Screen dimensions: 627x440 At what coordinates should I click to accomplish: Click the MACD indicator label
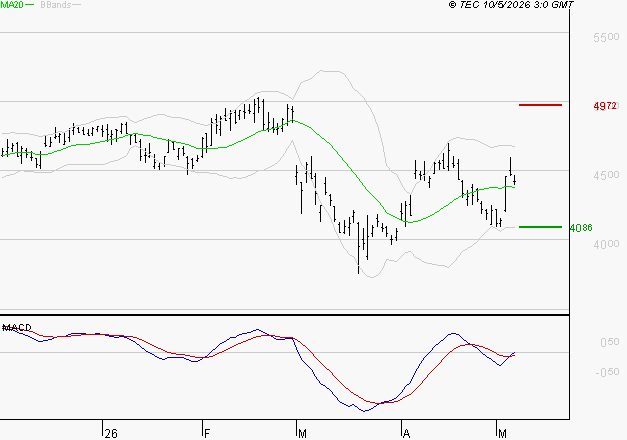17,328
